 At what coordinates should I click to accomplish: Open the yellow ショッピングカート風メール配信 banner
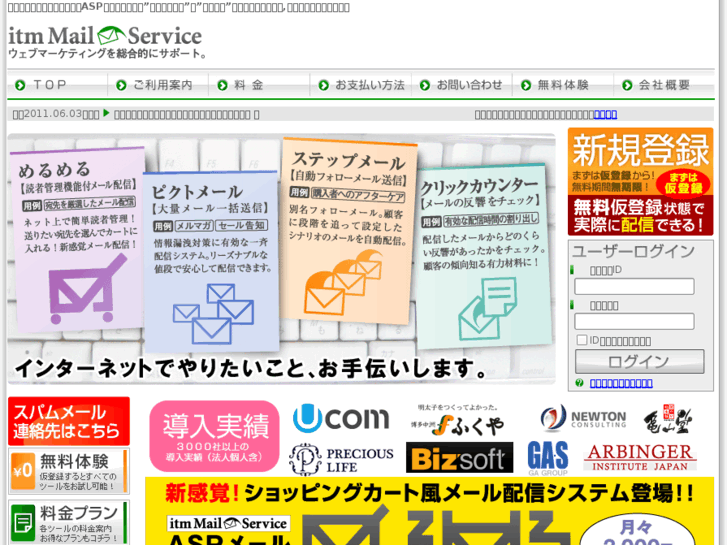tap(430, 511)
